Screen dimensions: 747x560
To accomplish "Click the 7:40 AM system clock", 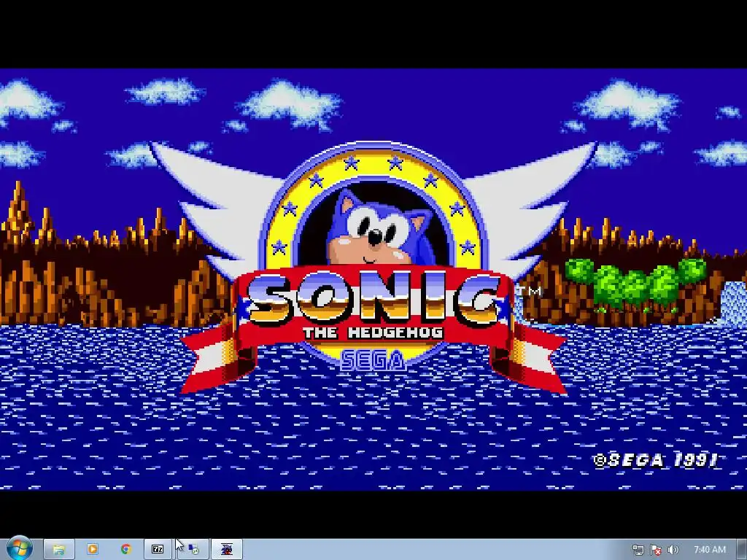I will point(710,550).
